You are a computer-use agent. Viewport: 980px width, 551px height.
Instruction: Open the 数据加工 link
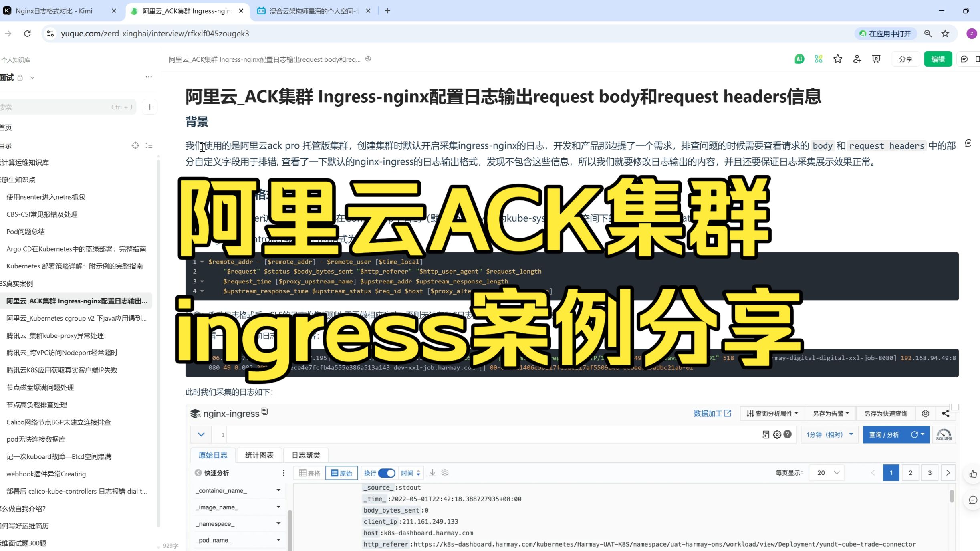712,414
